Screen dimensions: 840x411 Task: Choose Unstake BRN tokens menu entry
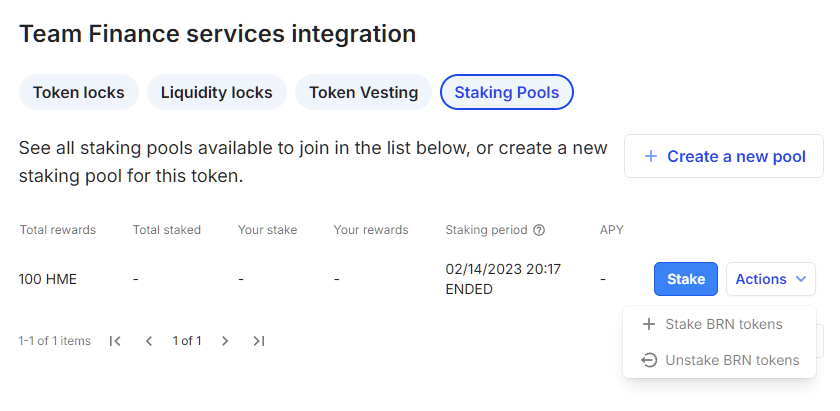click(719, 360)
